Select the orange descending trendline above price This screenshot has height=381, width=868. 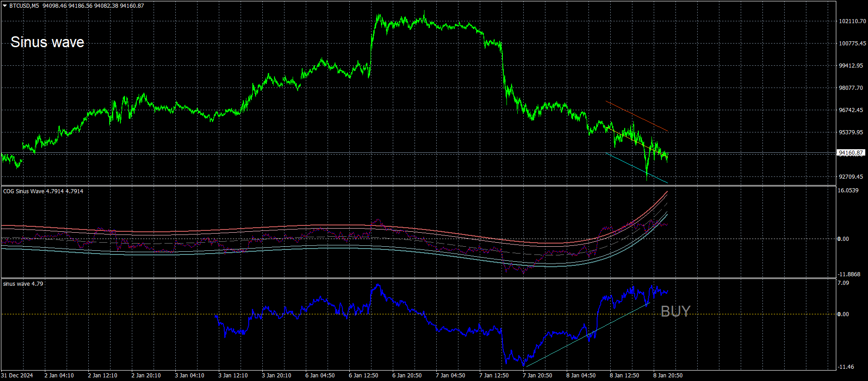tap(637, 116)
